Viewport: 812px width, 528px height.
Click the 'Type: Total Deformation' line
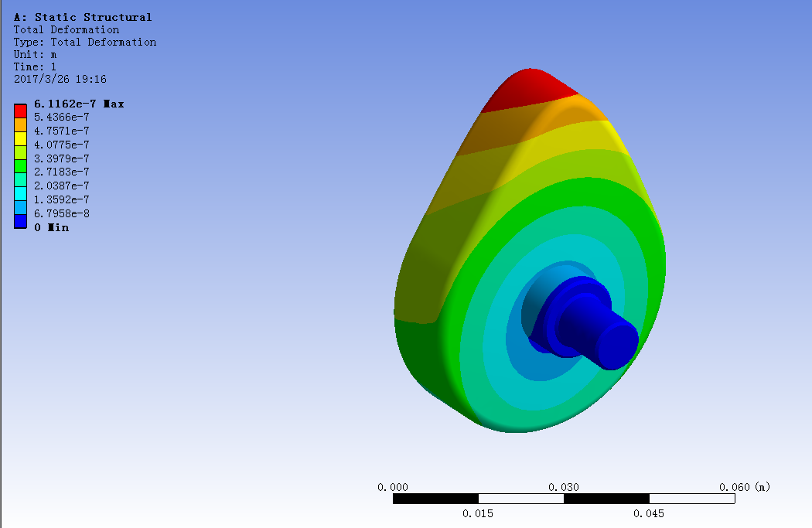click(x=85, y=42)
